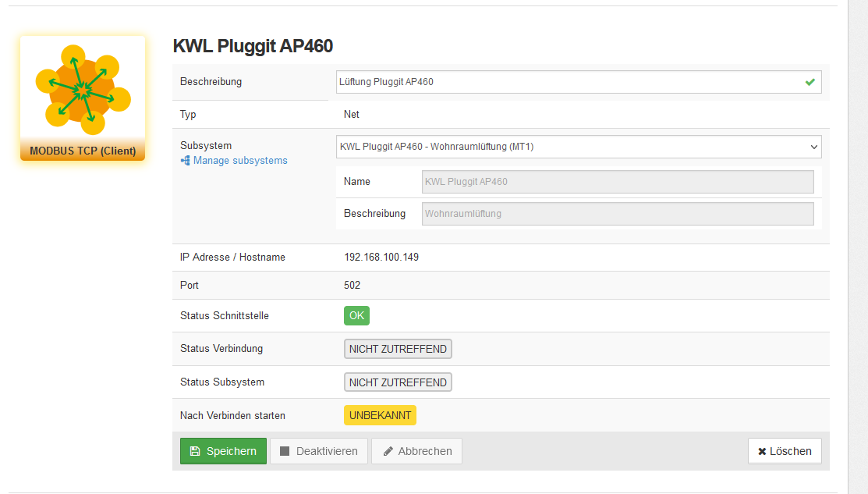Click the top Beschreibung label

click(211, 81)
